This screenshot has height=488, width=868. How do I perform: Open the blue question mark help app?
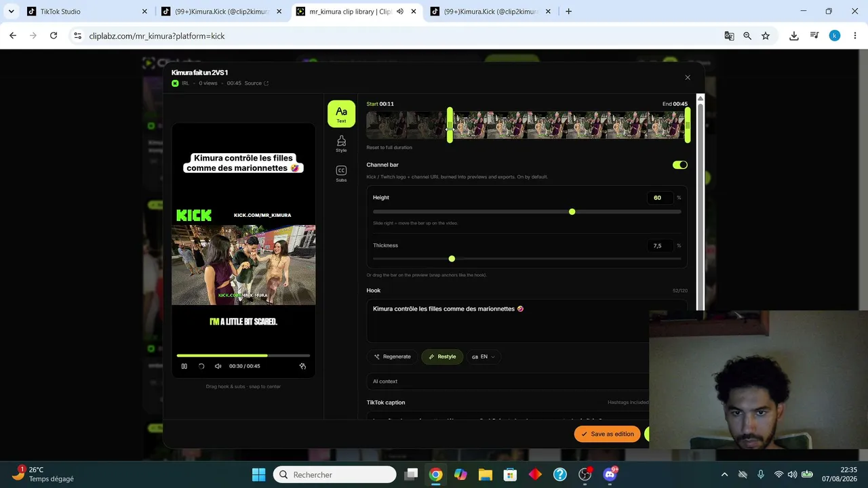560,474
